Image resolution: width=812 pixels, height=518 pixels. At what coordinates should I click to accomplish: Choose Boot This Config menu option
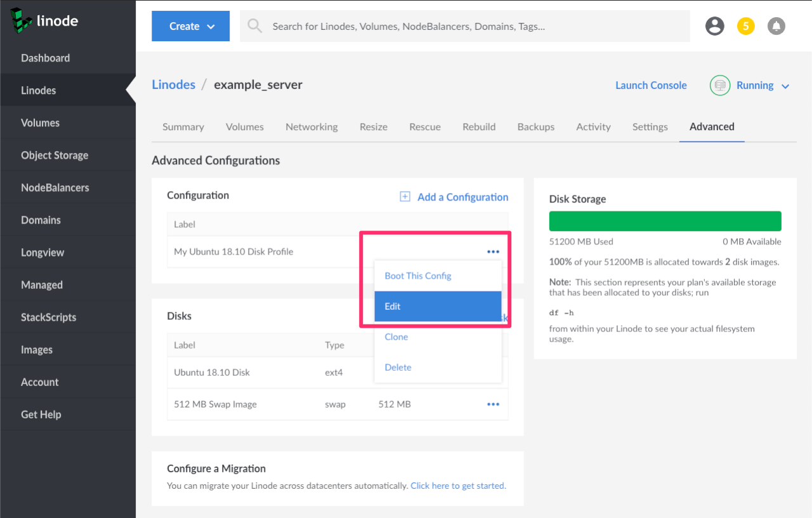(418, 276)
